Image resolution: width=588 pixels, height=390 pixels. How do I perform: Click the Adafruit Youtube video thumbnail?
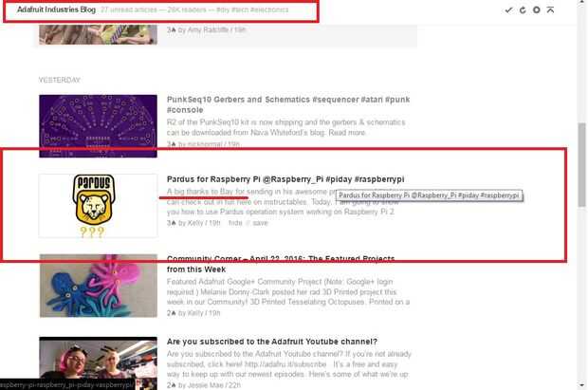tap(99, 362)
